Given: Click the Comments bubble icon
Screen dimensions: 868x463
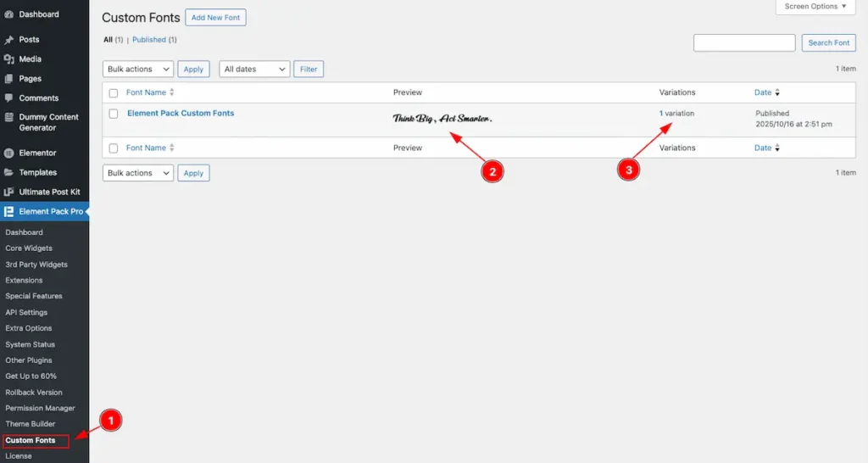Looking at the screenshot, I should [x=9, y=98].
